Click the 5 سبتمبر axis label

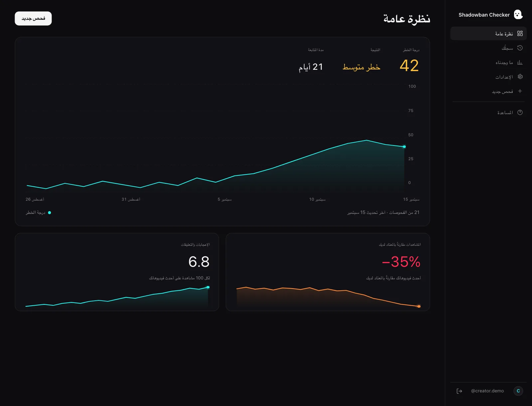pyautogui.click(x=225, y=199)
